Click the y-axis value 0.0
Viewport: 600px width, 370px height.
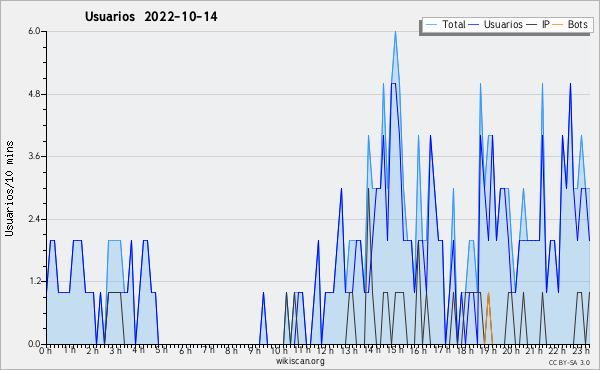34,344
